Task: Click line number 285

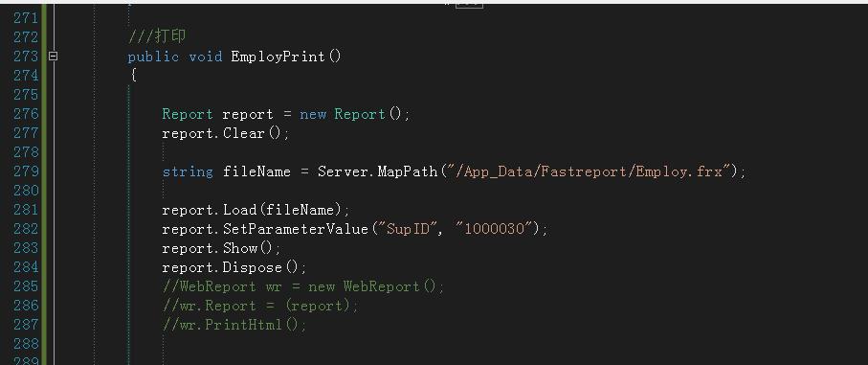Action: tap(26, 285)
